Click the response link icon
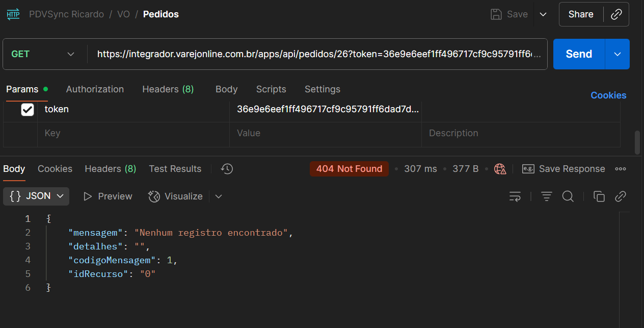 (620, 196)
